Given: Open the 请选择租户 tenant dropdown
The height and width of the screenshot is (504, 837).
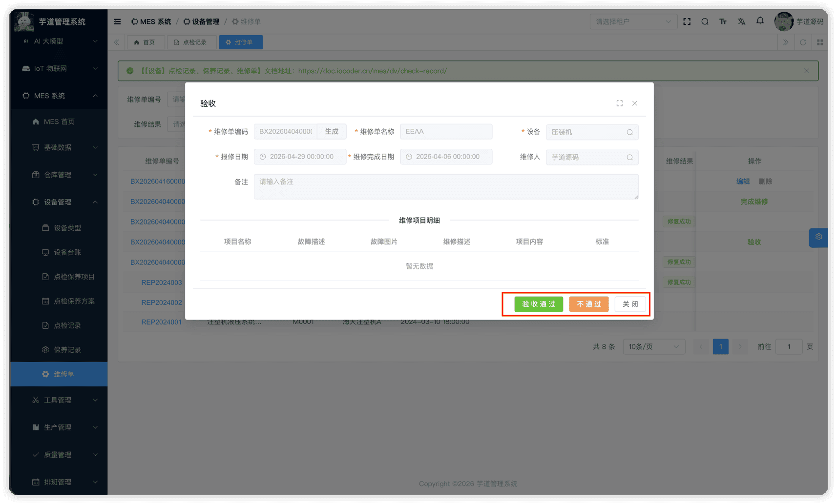Looking at the screenshot, I should pyautogui.click(x=633, y=21).
